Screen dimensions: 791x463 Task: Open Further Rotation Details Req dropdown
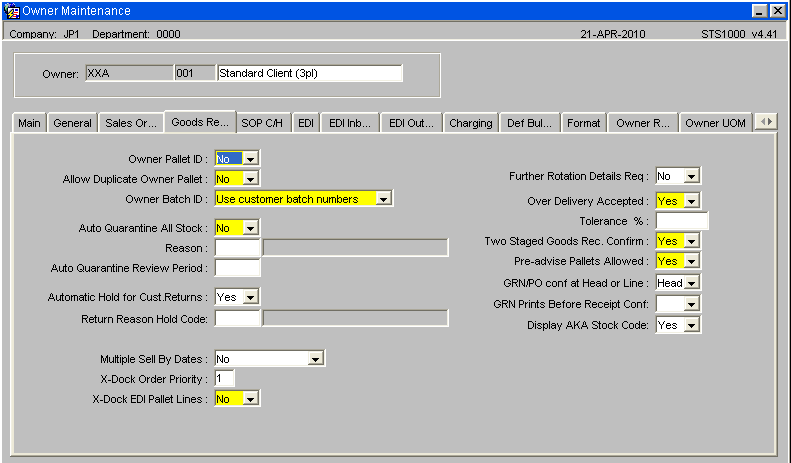(692, 176)
